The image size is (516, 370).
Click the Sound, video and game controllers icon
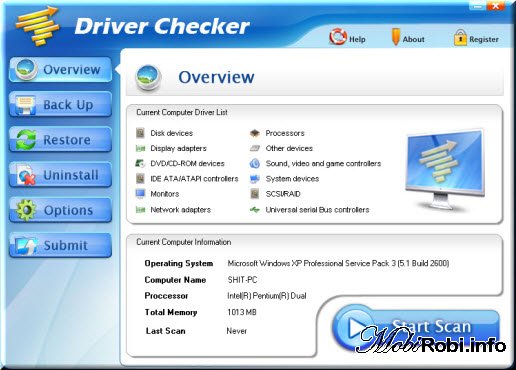[255, 163]
